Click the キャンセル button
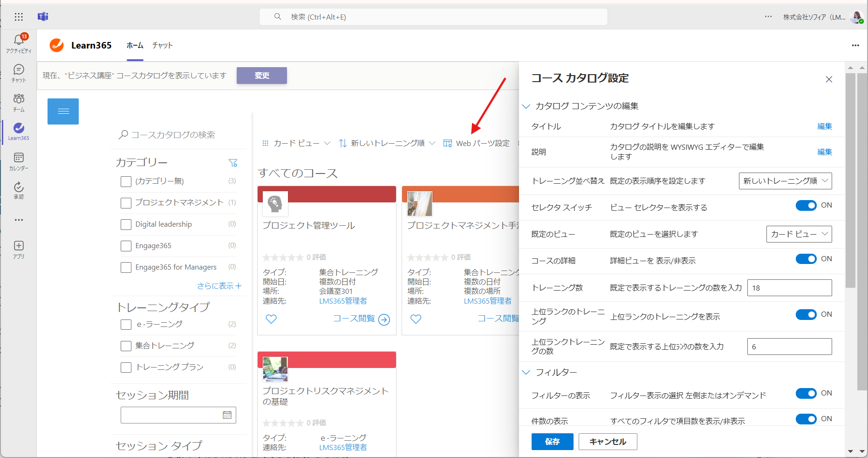 point(608,442)
